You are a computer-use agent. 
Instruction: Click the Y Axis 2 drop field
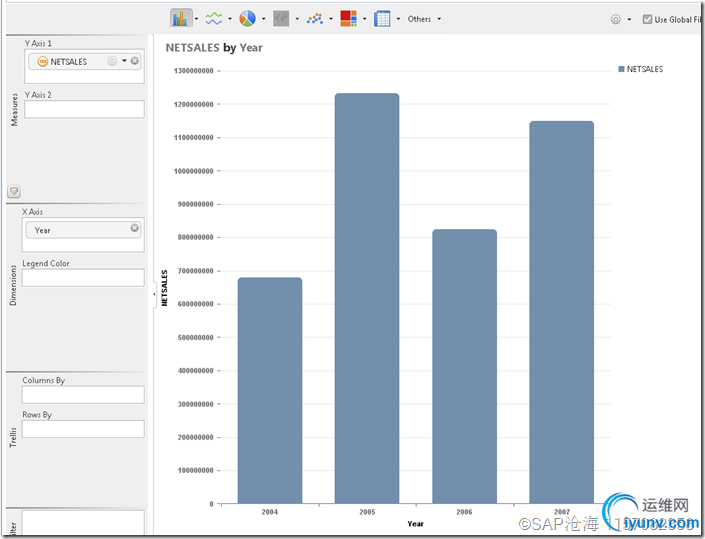click(83, 109)
